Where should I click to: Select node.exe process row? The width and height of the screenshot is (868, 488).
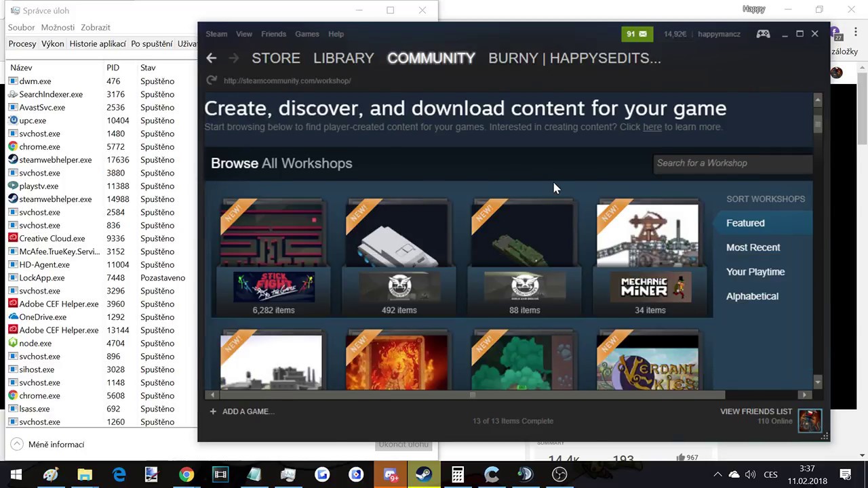(x=102, y=344)
